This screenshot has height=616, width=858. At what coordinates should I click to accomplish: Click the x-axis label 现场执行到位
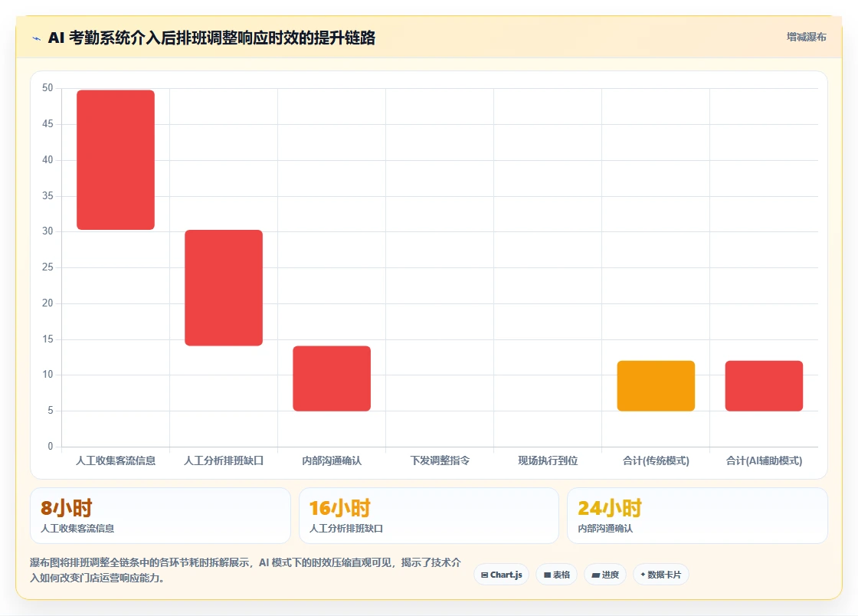tap(548, 460)
